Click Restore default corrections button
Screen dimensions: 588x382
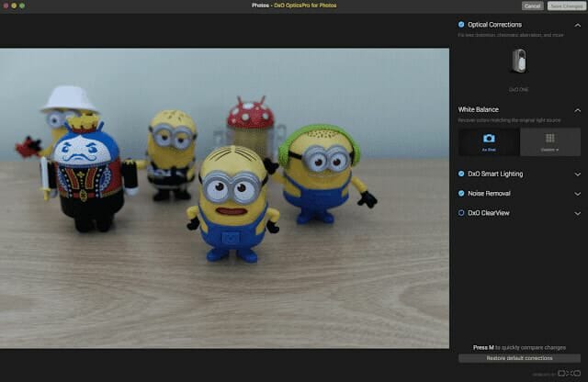(x=519, y=358)
